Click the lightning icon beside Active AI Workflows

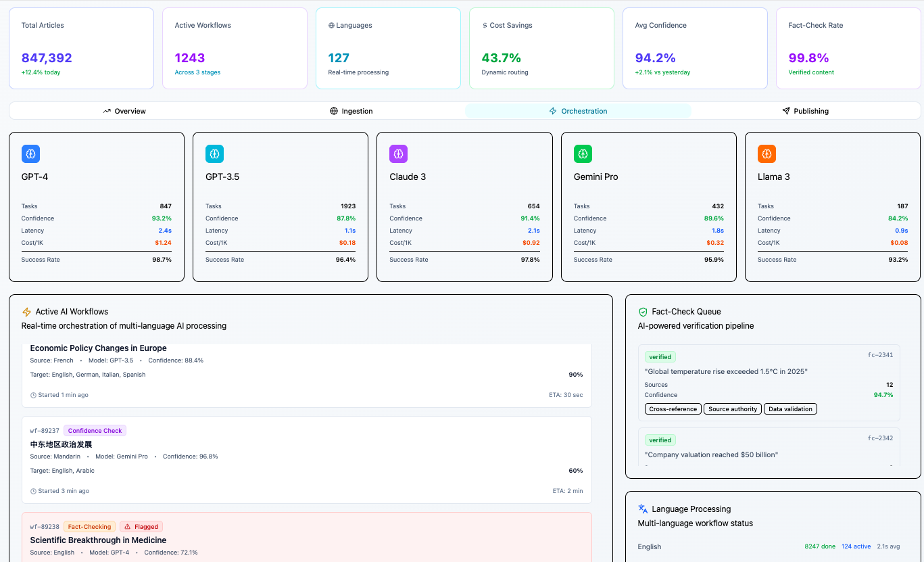click(27, 311)
